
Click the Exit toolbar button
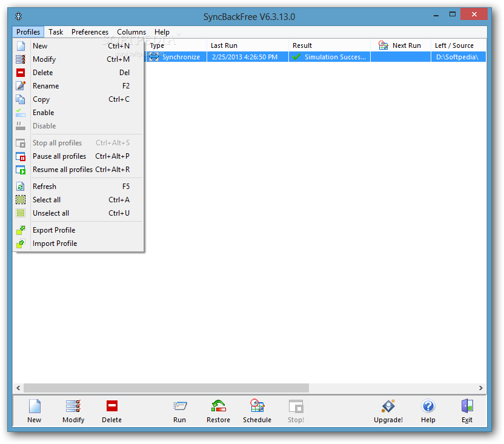coord(467,411)
